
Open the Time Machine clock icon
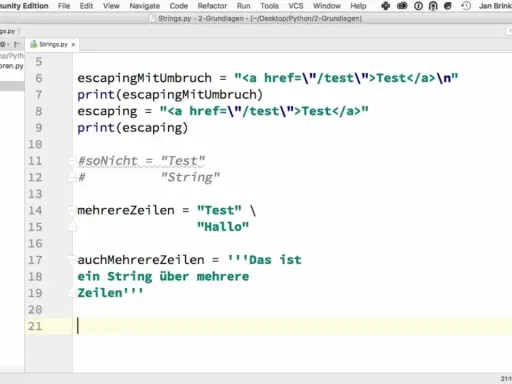coord(466,6)
